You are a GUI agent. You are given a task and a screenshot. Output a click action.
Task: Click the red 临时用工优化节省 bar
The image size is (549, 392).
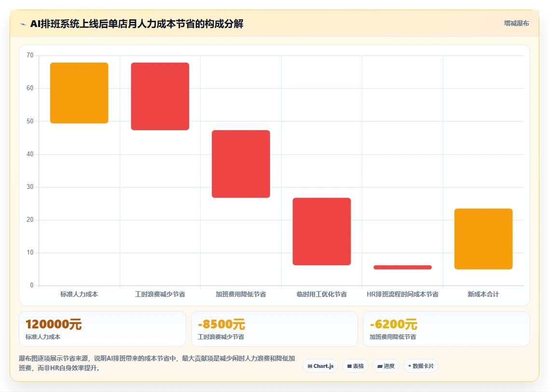click(x=322, y=231)
